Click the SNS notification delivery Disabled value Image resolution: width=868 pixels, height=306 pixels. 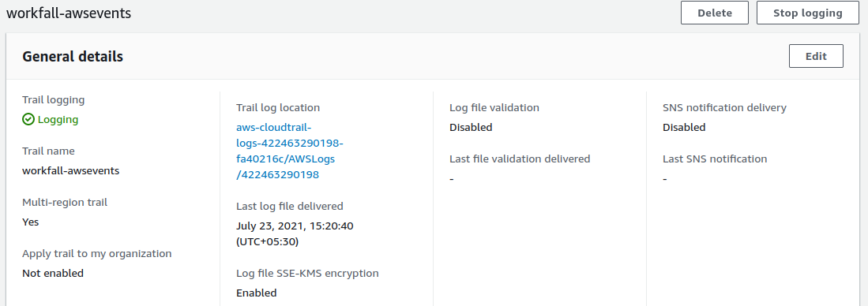point(684,128)
